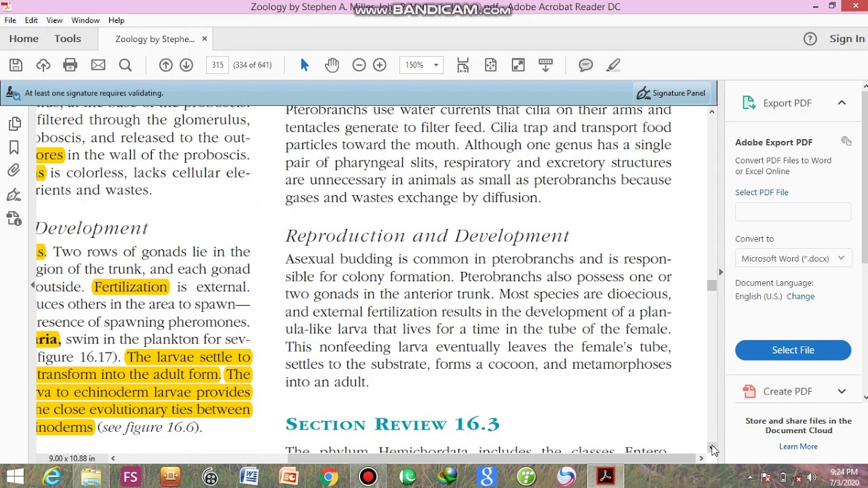The width and height of the screenshot is (868, 488).
Task: Click the document vertical scrollbar thumb
Action: tap(711, 285)
